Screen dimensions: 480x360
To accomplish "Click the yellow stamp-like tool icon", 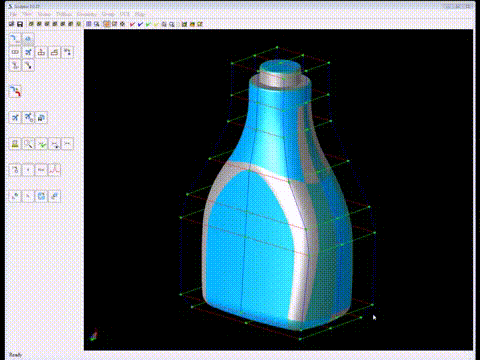I will click(x=15, y=144).
